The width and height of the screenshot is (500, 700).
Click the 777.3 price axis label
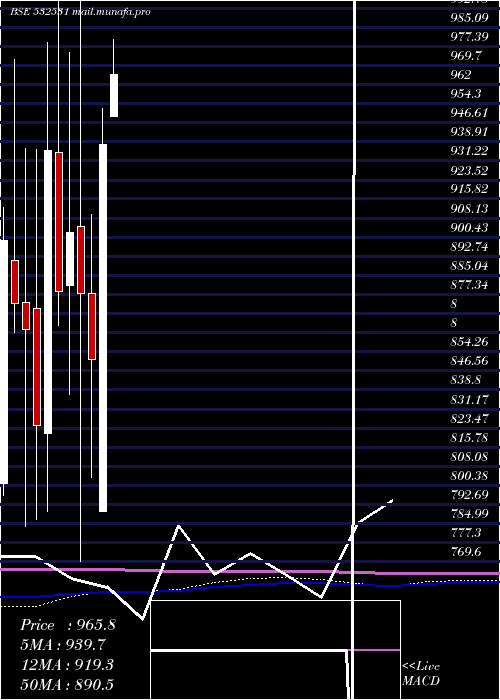pyautogui.click(x=466, y=533)
